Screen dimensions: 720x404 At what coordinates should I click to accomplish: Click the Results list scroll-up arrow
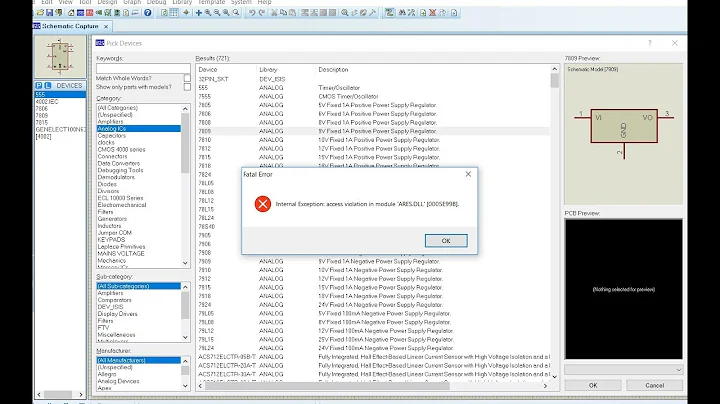point(555,69)
